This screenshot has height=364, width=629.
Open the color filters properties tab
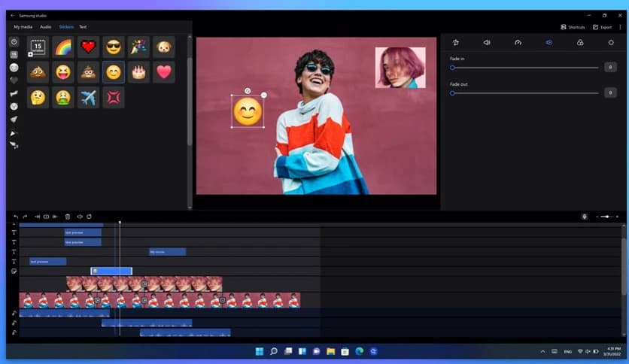[x=580, y=43]
